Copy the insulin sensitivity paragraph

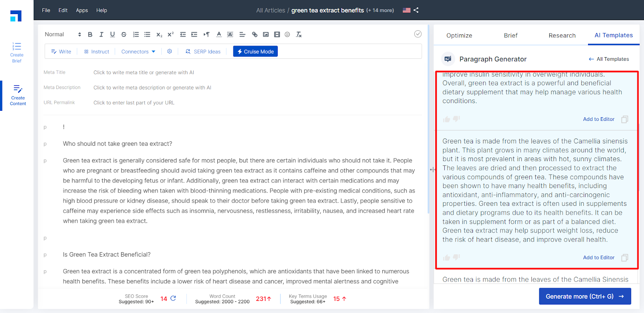(x=625, y=119)
